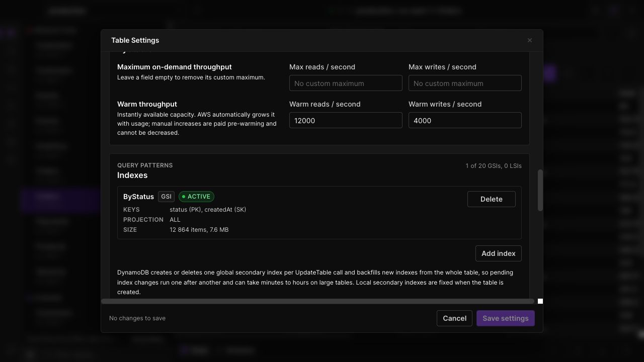
Task: Focus the Max writes per second field
Action: [465, 83]
